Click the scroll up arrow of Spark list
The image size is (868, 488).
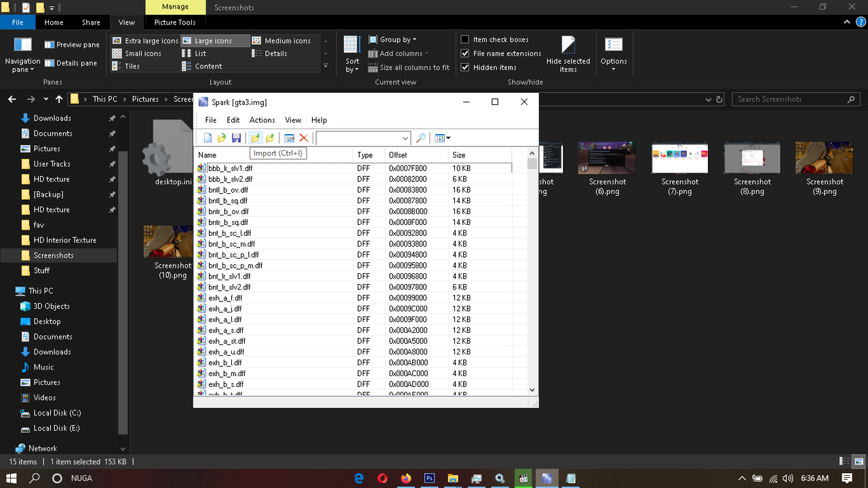coord(532,152)
